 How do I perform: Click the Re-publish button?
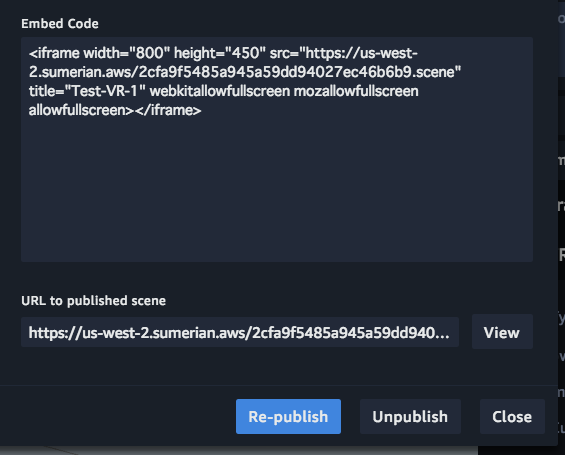[x=288, y=416]
